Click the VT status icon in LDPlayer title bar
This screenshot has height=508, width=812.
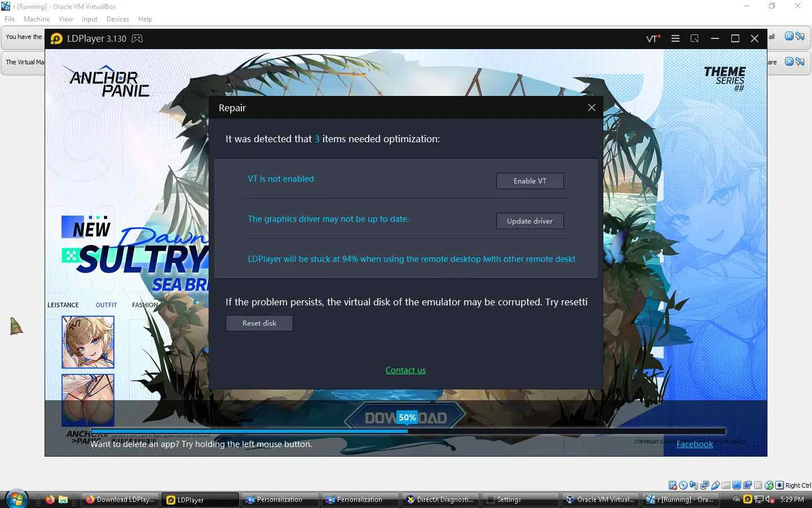pyautogui.click(x=653, y=38)
